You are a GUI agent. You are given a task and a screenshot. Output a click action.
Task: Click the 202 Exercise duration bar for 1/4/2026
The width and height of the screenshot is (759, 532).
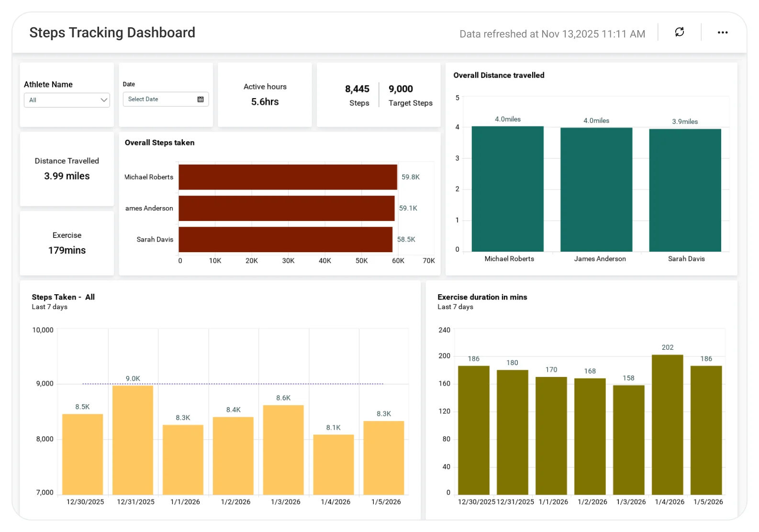tap(668, 425)
